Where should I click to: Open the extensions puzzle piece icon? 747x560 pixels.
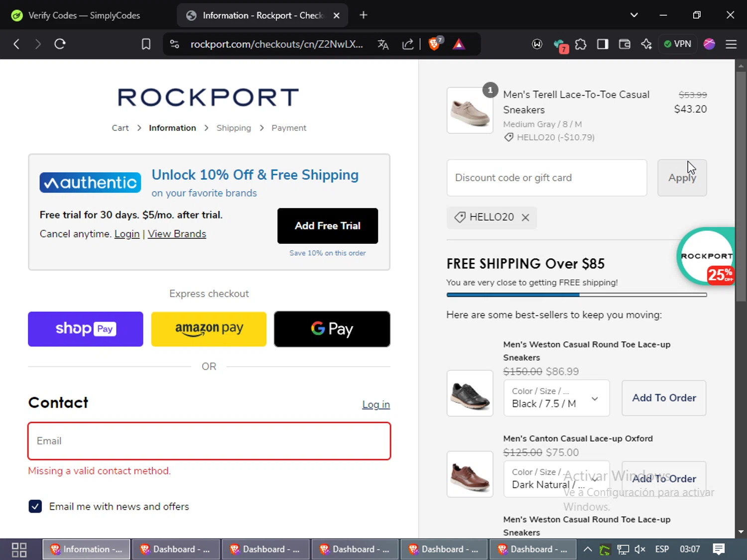[x=581, y=44]
